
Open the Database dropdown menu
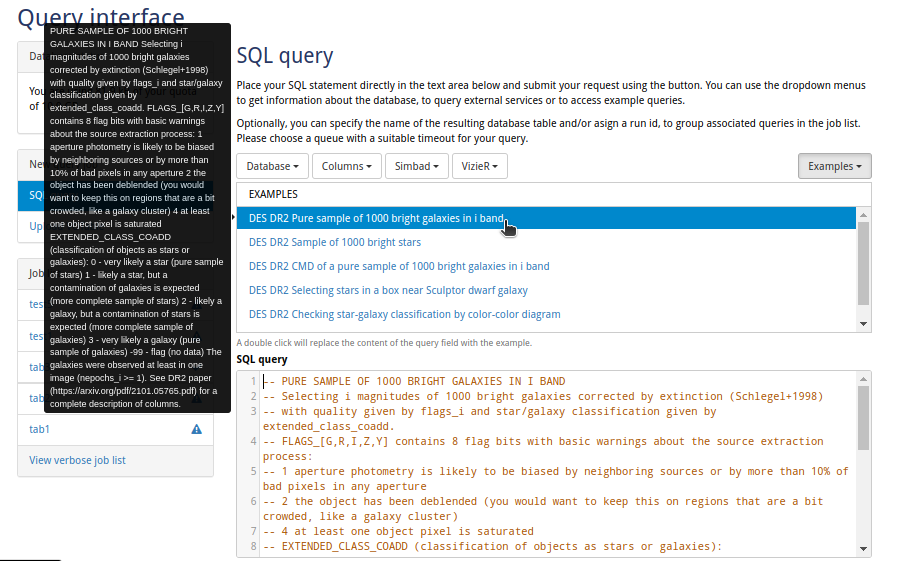pyautogui.click(x=272, y=166)
